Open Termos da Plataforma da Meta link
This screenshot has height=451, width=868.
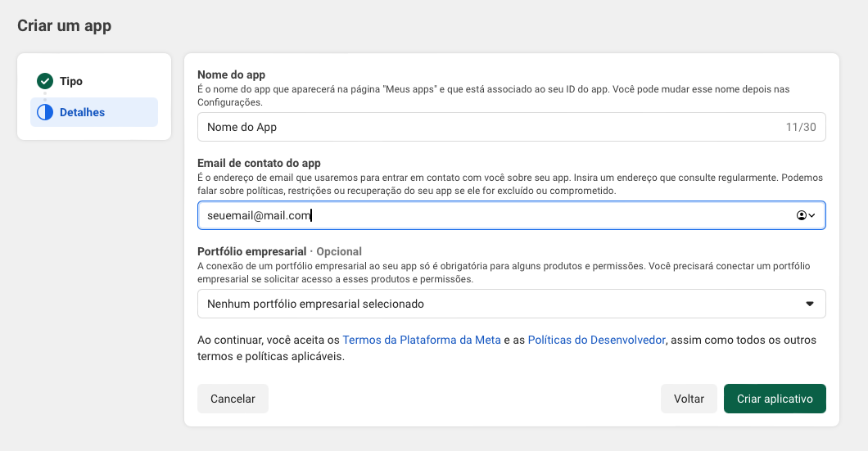pos(421,340)
